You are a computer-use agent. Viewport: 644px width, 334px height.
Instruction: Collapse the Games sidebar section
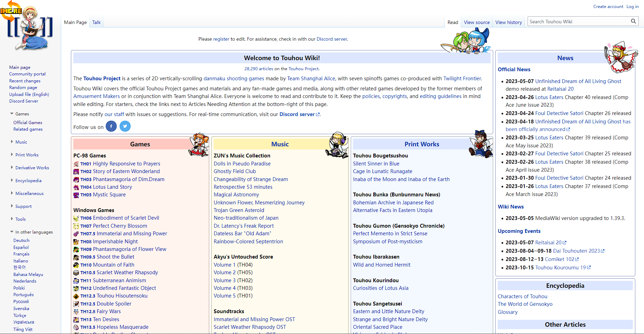12,114
